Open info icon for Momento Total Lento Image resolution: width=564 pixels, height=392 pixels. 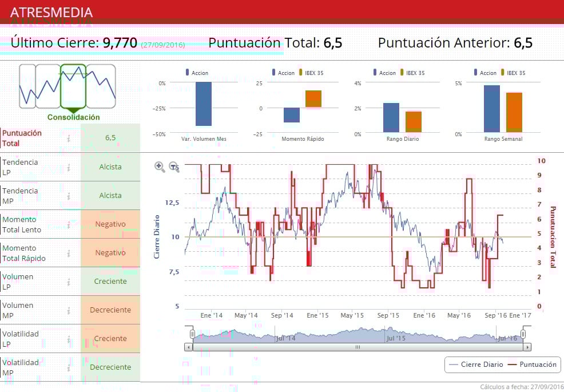click(69, 224)
